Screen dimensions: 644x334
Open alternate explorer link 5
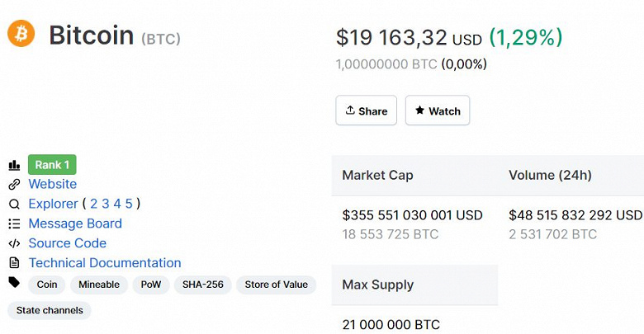(x=129, y=204)
